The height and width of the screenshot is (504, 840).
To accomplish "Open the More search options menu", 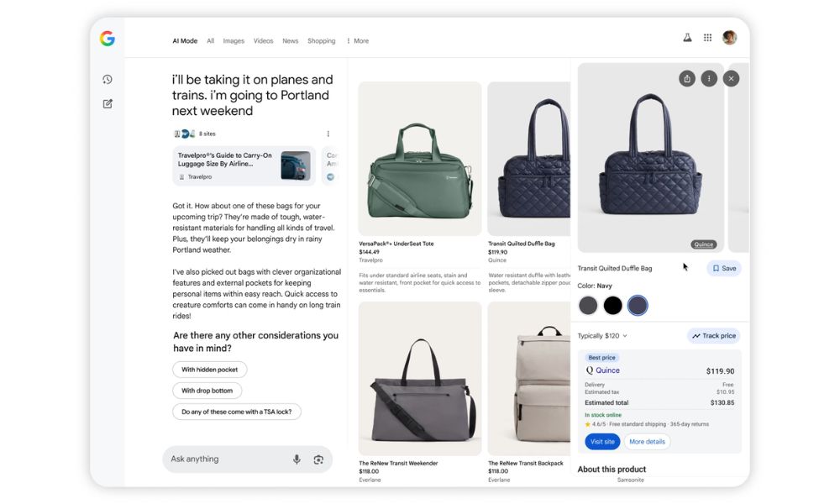I will pos(357,40).
